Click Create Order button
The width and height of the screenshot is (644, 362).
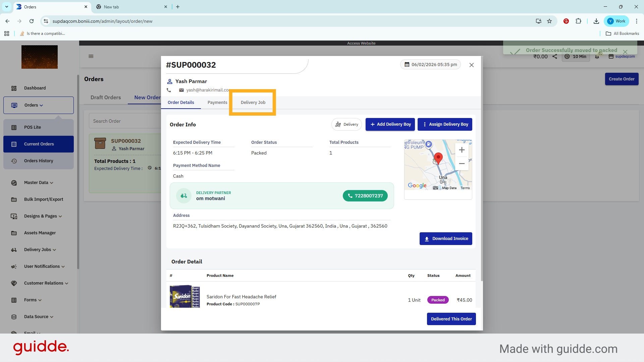tap(622, 79)
